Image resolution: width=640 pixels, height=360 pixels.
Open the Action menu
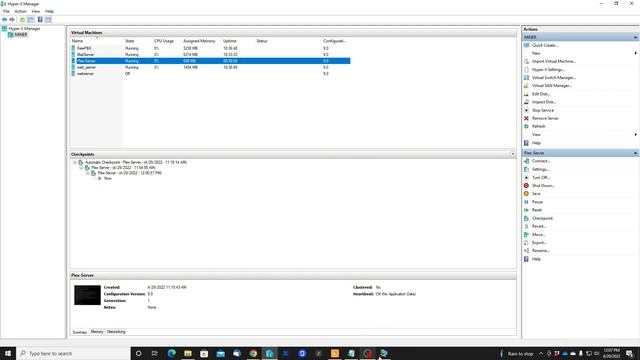point(20,11)
